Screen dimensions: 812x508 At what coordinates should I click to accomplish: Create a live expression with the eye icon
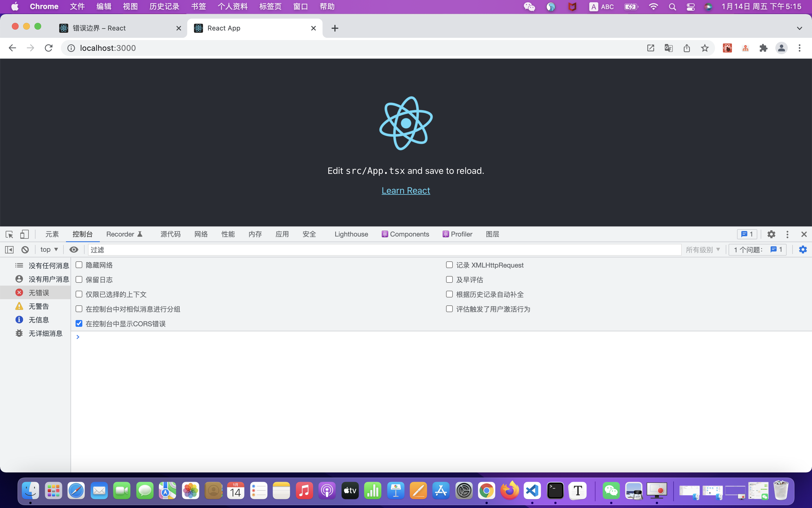point(74,250)
